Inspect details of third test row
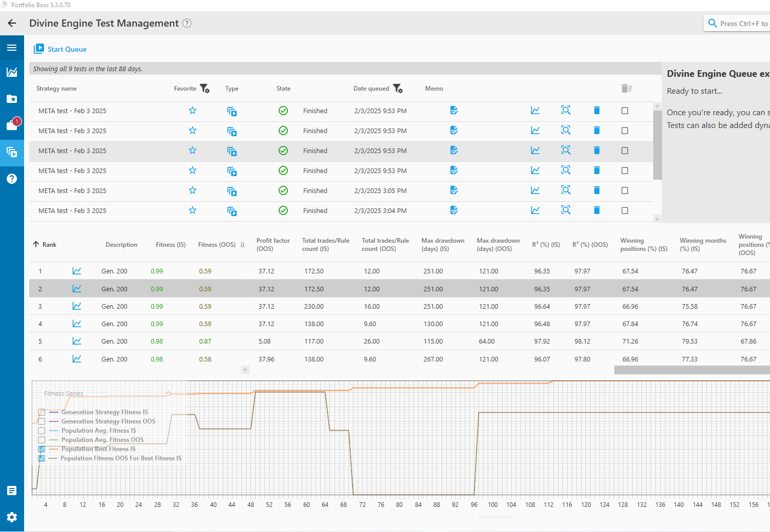 (x=566, y=151)
